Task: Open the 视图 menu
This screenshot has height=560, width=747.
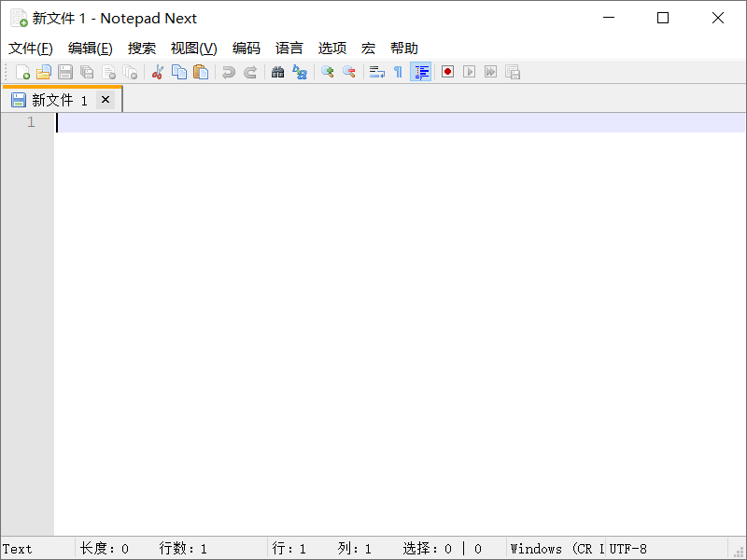Action: (191, 48)
